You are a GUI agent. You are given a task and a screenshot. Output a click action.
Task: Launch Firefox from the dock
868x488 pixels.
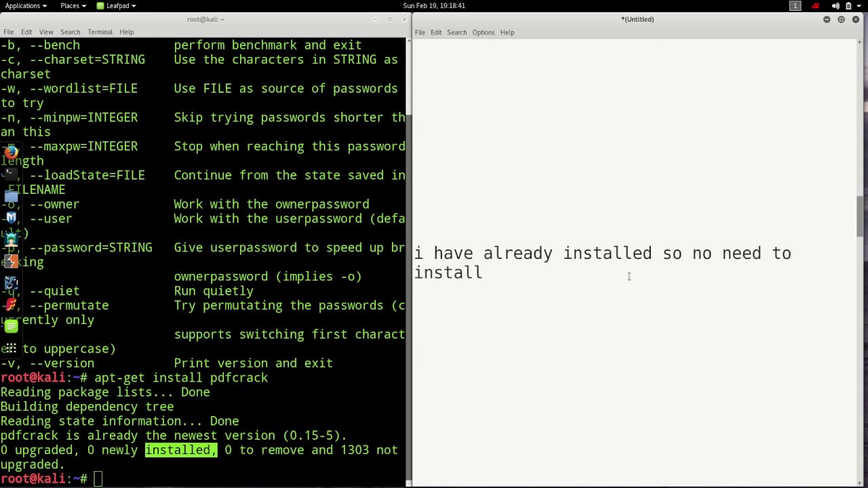11,152
